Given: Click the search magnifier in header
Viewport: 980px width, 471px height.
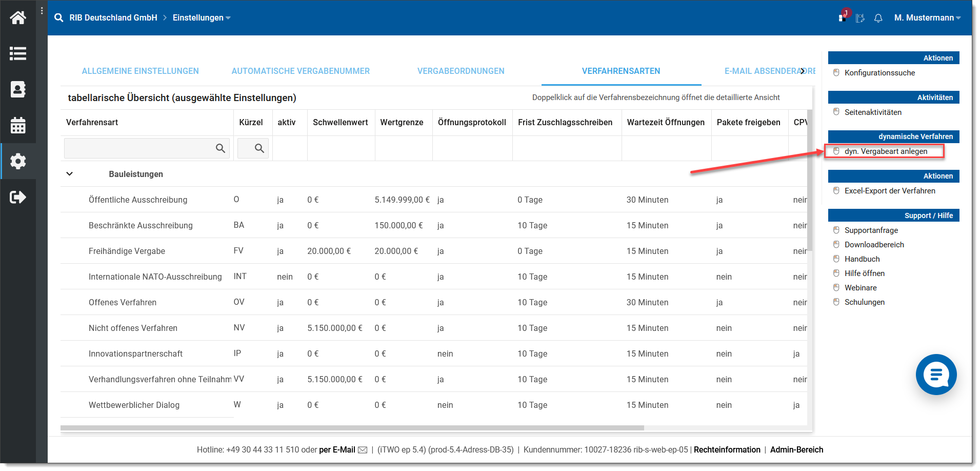Looking at the screenshot, I should [59, 18].
